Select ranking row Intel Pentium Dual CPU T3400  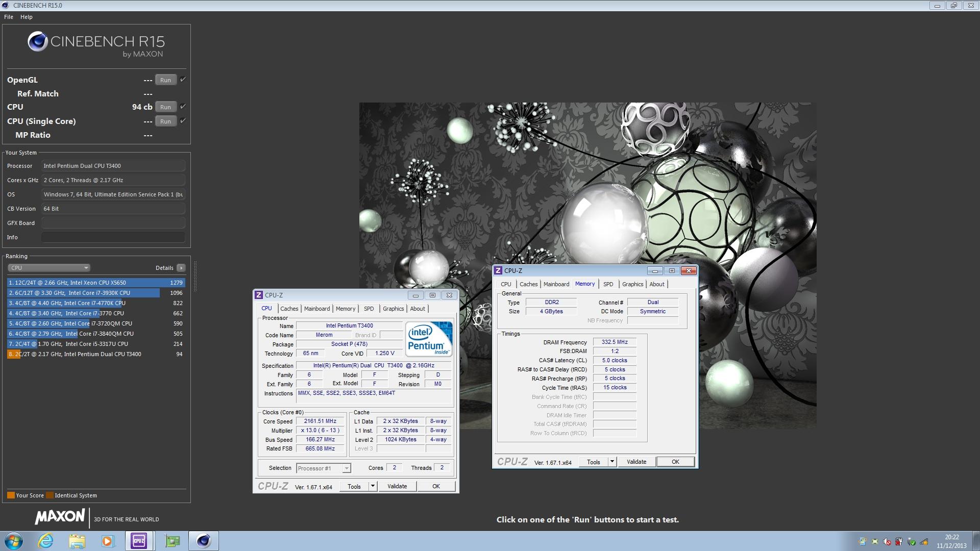click(x=96, y=354)
